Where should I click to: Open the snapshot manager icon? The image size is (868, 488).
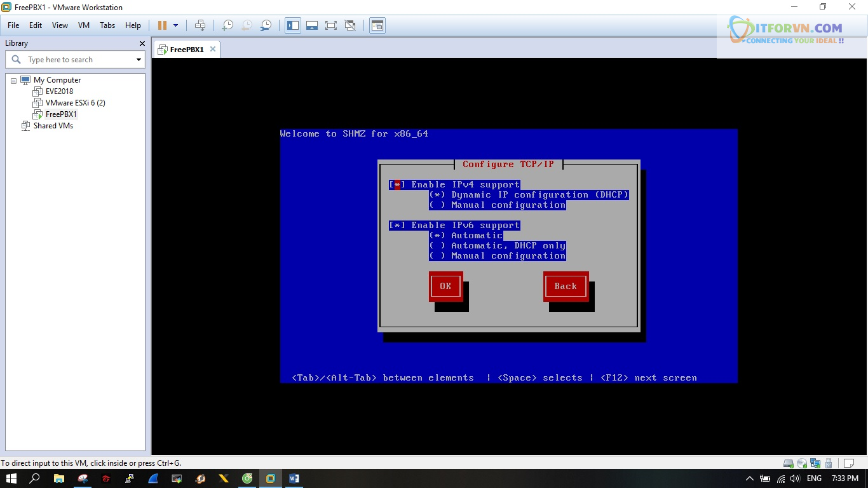pyautogui.click(x=266, y=25)
